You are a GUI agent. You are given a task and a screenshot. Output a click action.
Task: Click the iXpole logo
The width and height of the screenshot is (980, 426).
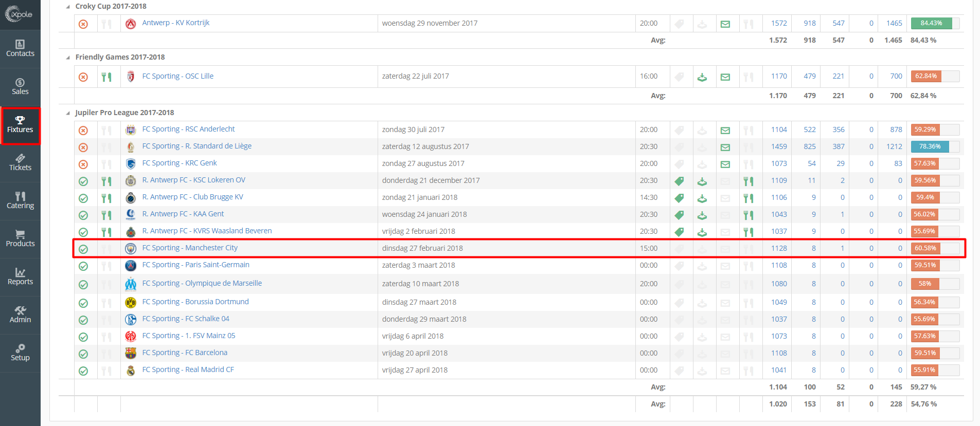point(20,14)
